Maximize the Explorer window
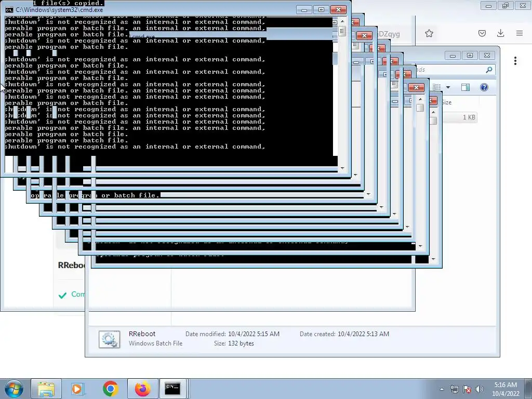 470,56
